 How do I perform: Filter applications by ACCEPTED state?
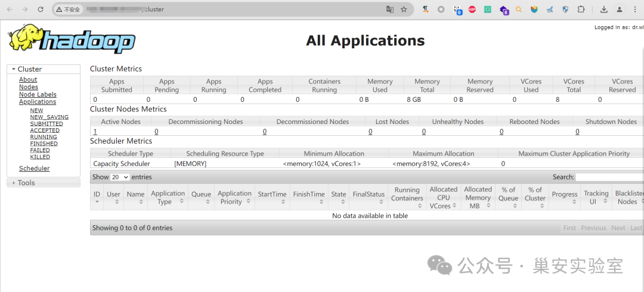click(45, 130)
